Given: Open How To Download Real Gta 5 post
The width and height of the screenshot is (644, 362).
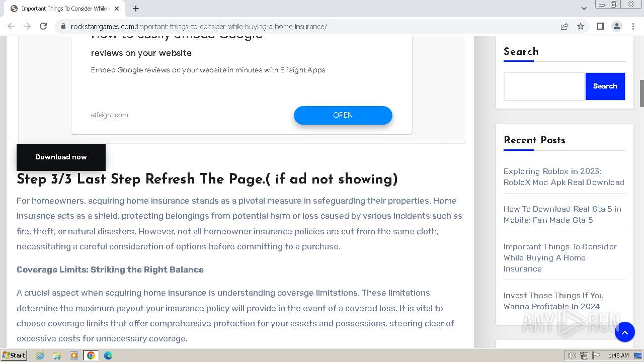Looking at the screenshot, I should point(562,215).
